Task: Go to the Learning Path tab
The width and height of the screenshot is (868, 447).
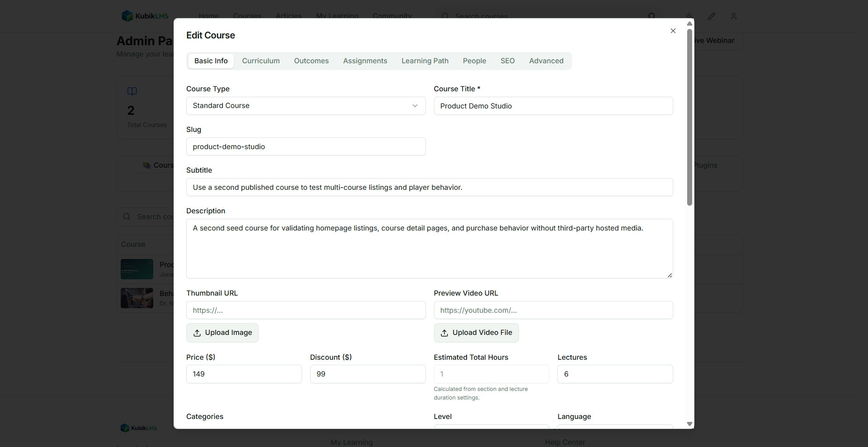Action: (425, 61)
